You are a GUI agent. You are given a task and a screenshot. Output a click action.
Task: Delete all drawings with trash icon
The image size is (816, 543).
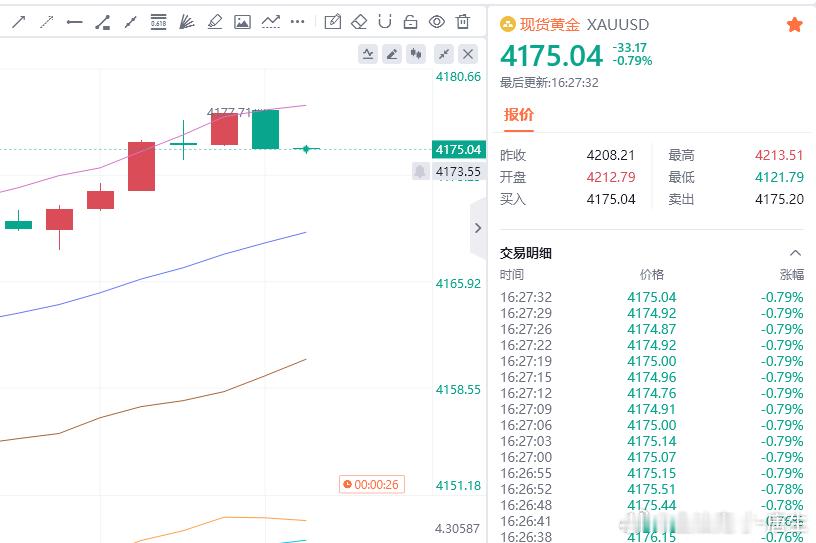point(463,22)
